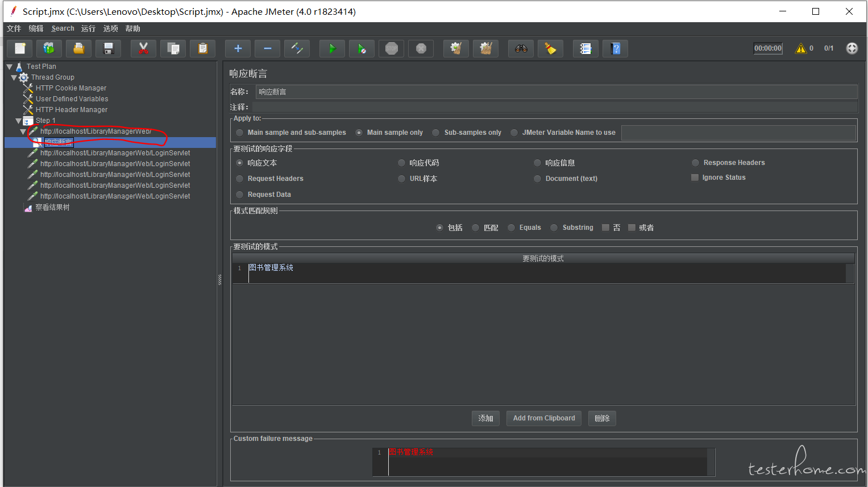Click the Reset Search icon

(551, 48)
